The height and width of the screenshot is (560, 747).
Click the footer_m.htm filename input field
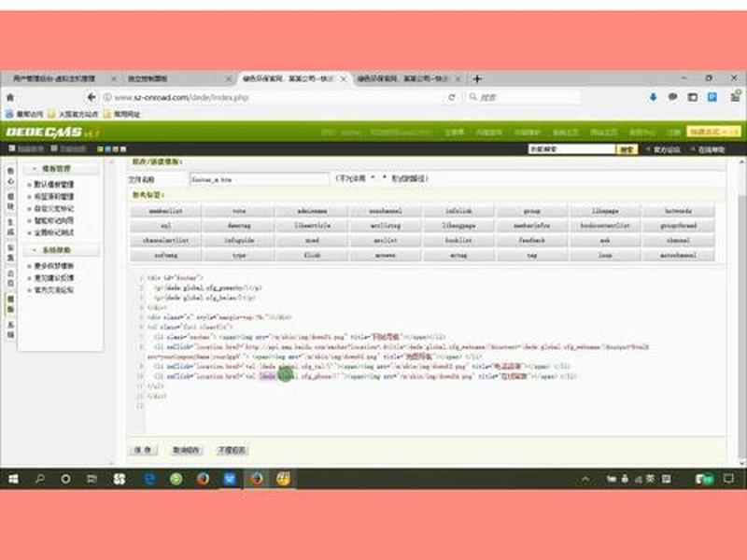point(260,179)
